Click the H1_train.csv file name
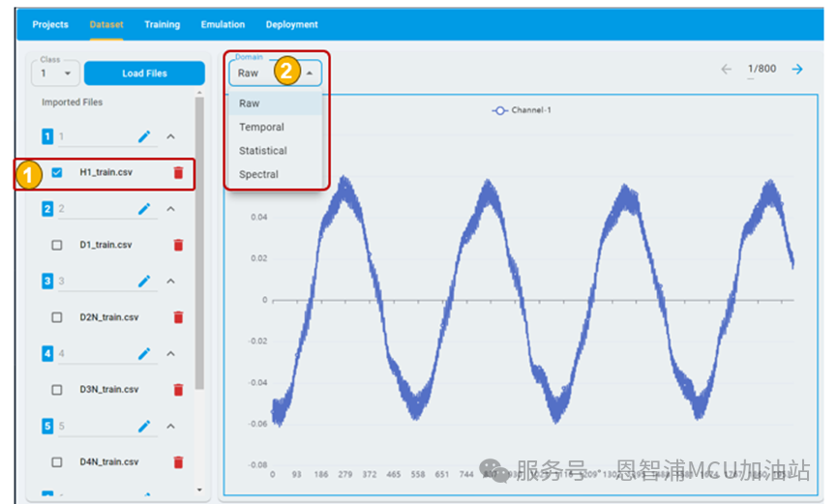This screenshot has width=837, height=504. 106,172
